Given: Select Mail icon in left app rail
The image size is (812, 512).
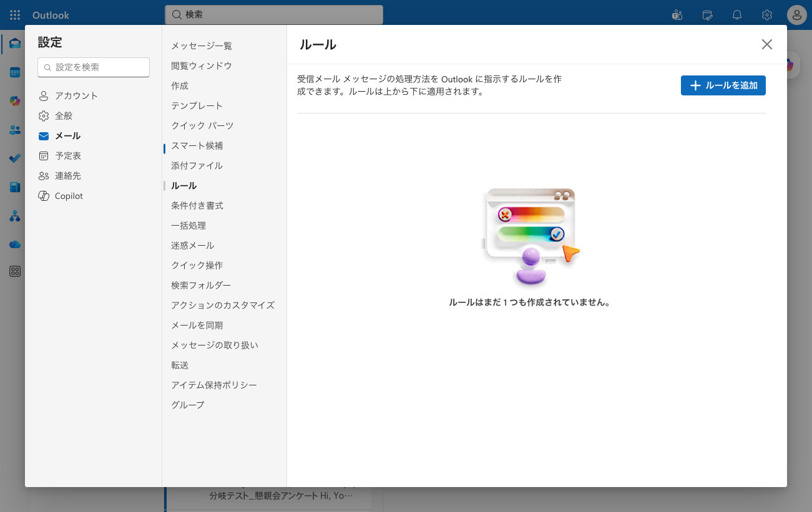Looking at the screenshot, I should [x=15, y=44].
